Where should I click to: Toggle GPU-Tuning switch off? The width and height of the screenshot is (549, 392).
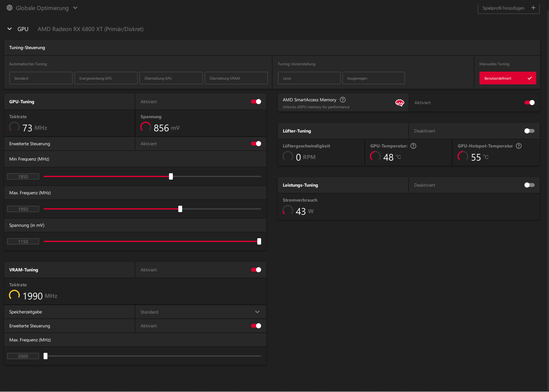point(256,102)
